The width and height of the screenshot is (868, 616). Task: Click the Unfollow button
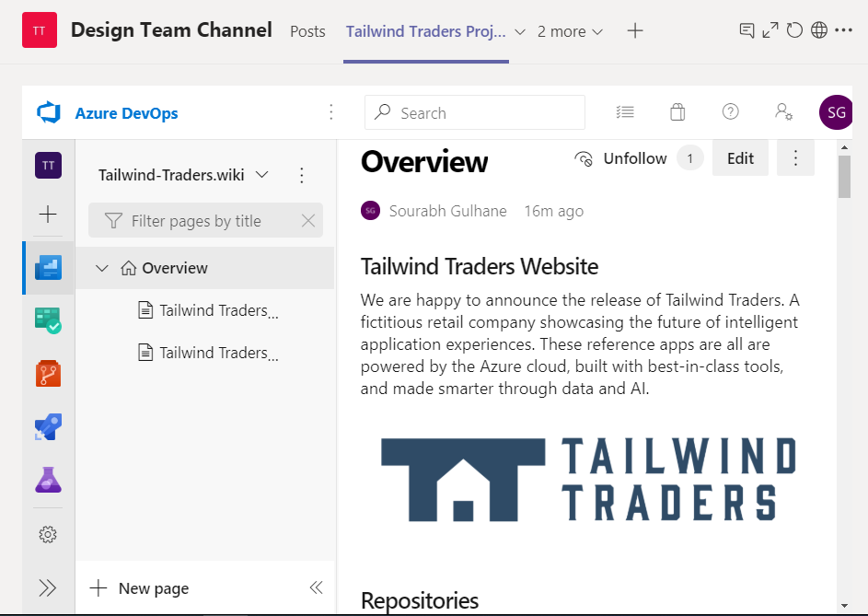[x=620, y=158]
